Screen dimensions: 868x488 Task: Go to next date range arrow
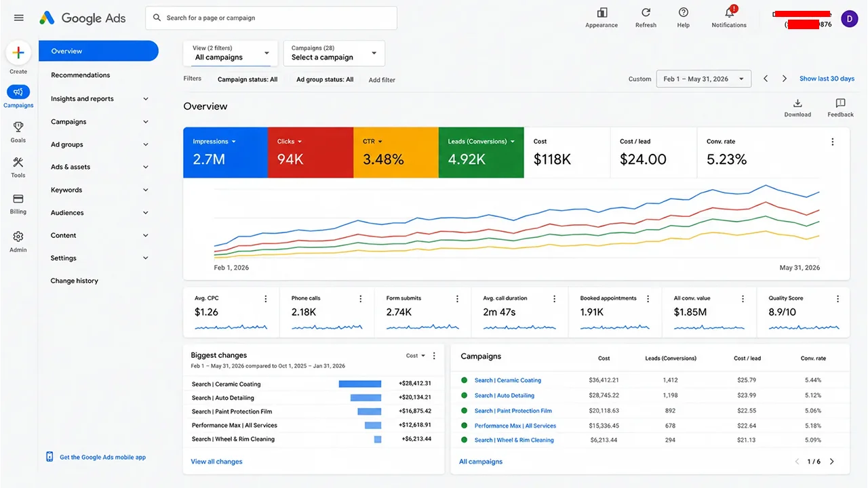785,79
